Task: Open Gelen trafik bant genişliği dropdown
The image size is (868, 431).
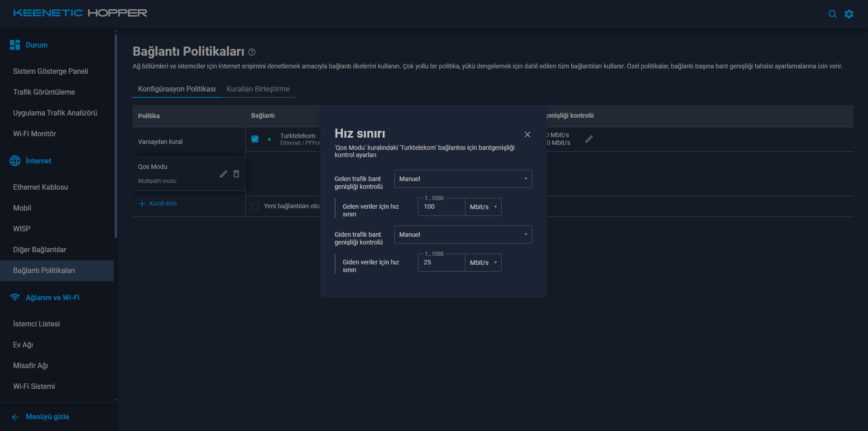Action: [463, 179]
